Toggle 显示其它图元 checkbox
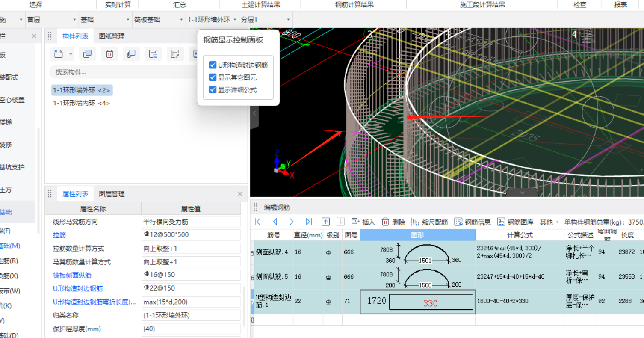The image size is (644, 338). [213, 77]
